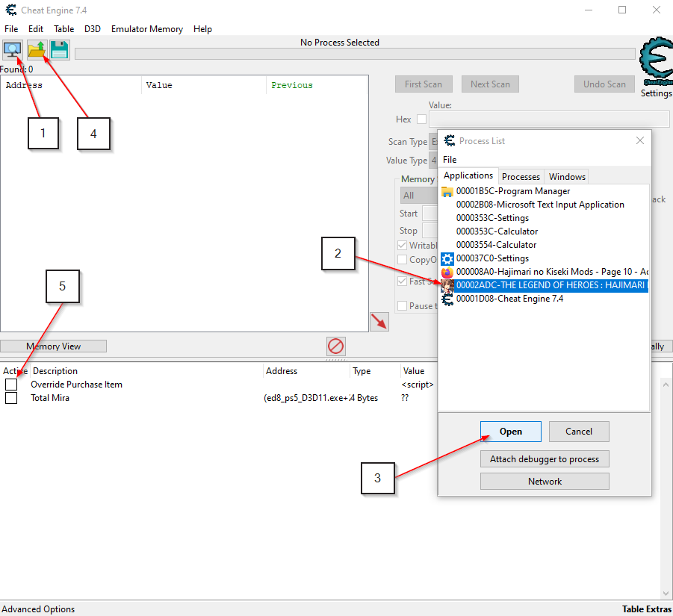Viewport: 673px width, 616px height.
Task: Open the File menu in main window
Action: click(11, 28)
